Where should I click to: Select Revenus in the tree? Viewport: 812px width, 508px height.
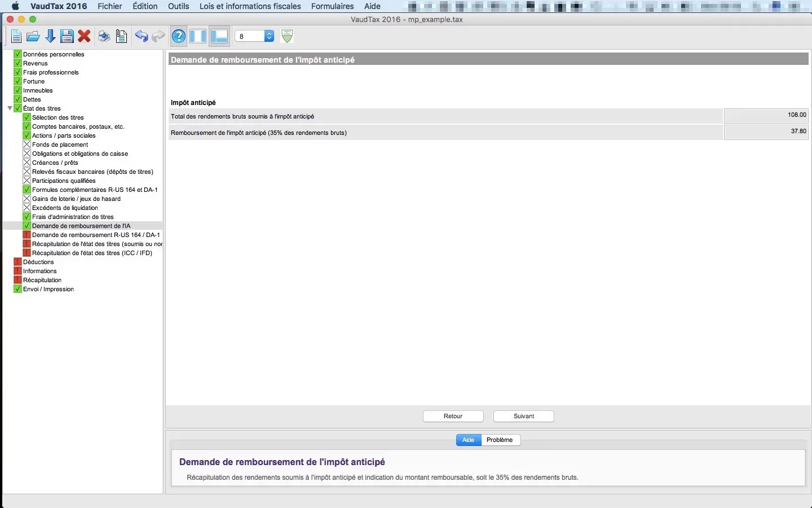coord(36,63)
